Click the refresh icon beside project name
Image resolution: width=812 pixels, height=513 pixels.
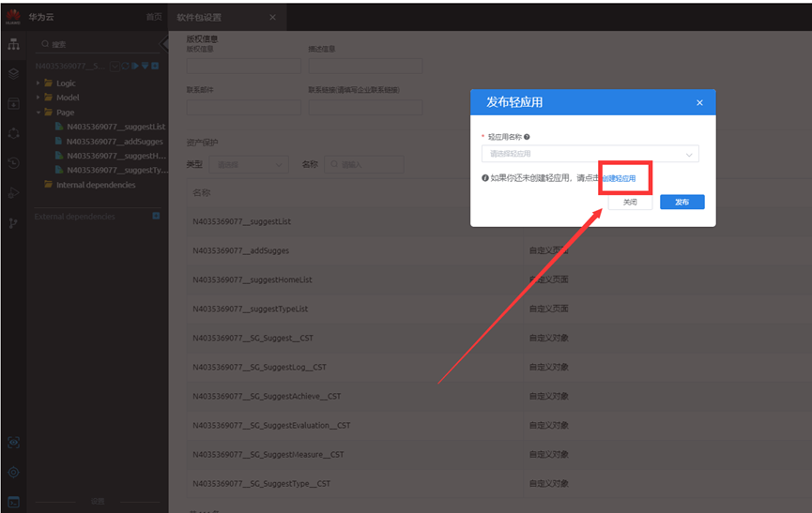tap(126, 66)
